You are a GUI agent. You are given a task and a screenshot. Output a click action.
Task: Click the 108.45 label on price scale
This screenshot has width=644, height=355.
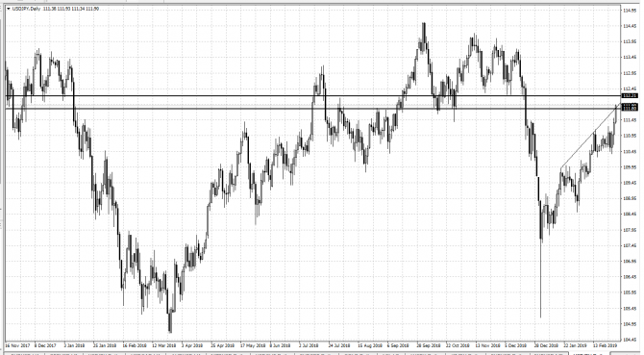tap(630, 215)
